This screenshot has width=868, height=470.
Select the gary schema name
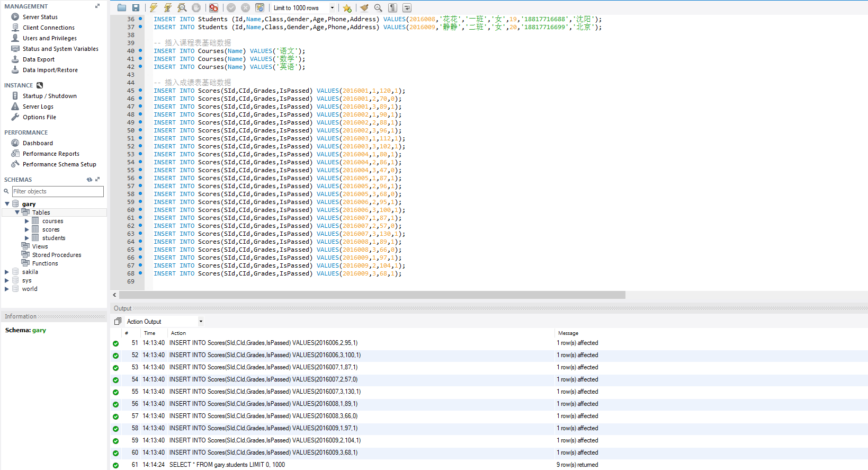coord(29,204)
